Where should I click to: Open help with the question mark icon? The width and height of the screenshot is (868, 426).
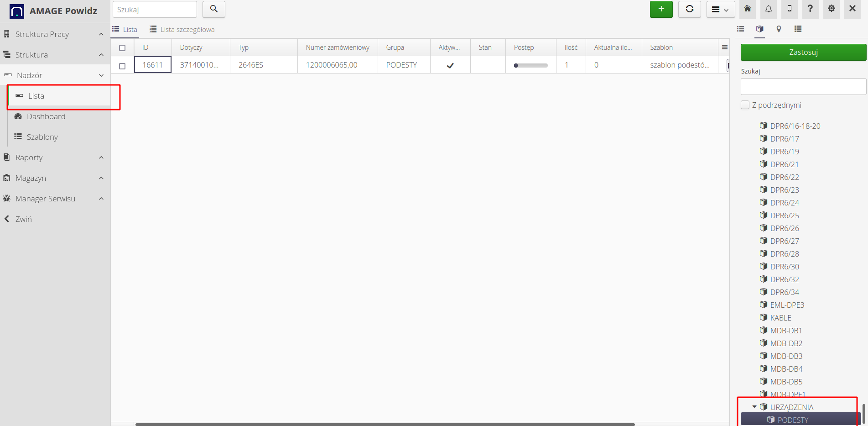pyautogui.click(x=810, y=9)
